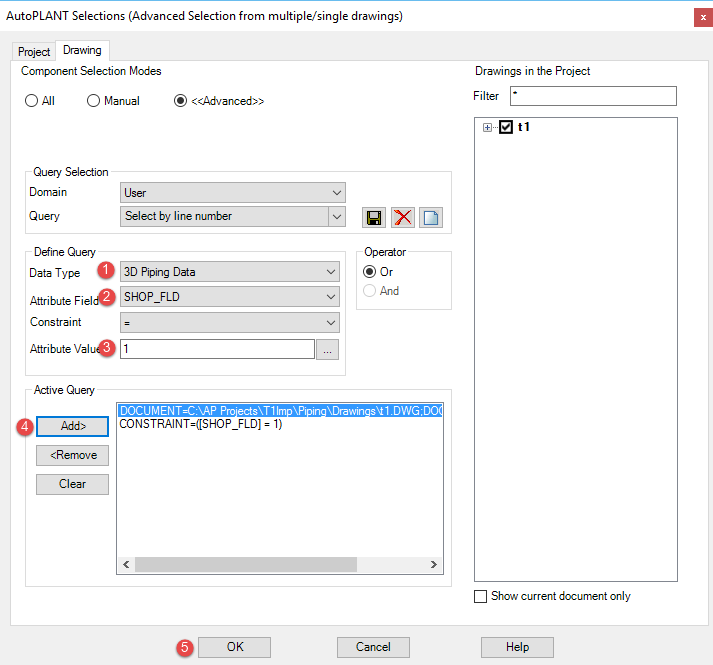Click the scroll right arrow in Active Query
Viewport: 713px width, 665px height.
point(434,564)
